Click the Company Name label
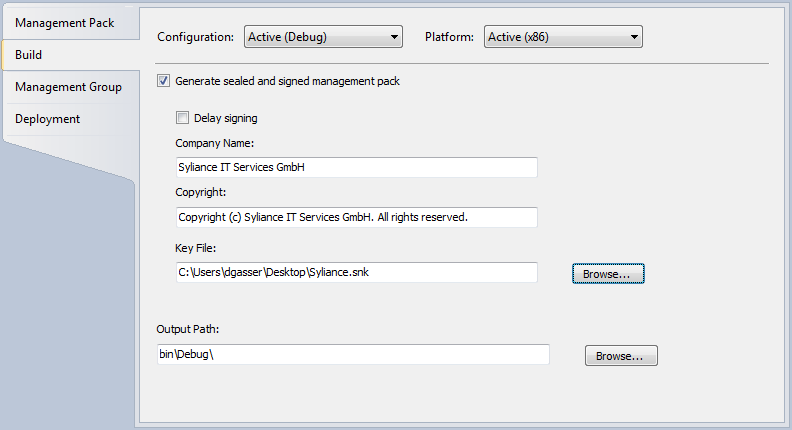The height and width of the screenshot is (430, 792). (214, 143)
